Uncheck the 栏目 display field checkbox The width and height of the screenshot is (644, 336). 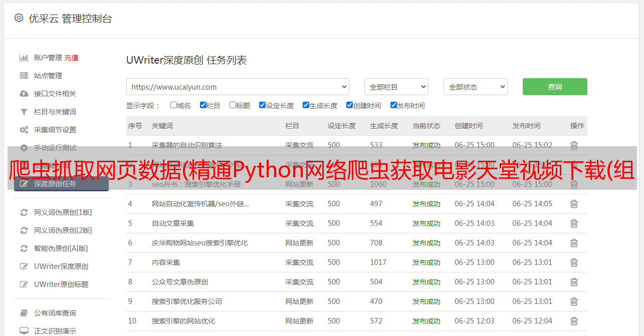[203, 105]
